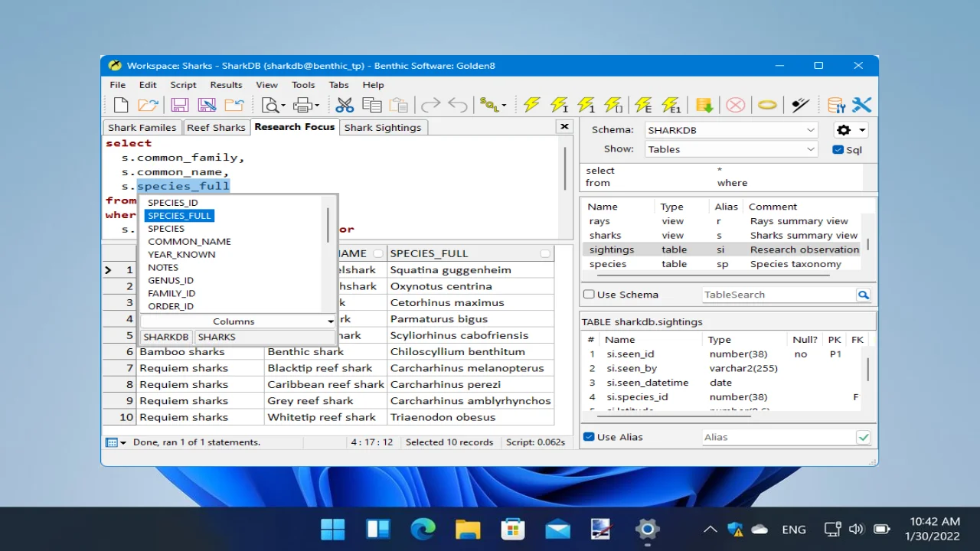Image resolution: width=980 pixels, height=551 pixels.
Task: Toggle the SPECIES_FULL column header checkbox
Action: tap(545, 253)
